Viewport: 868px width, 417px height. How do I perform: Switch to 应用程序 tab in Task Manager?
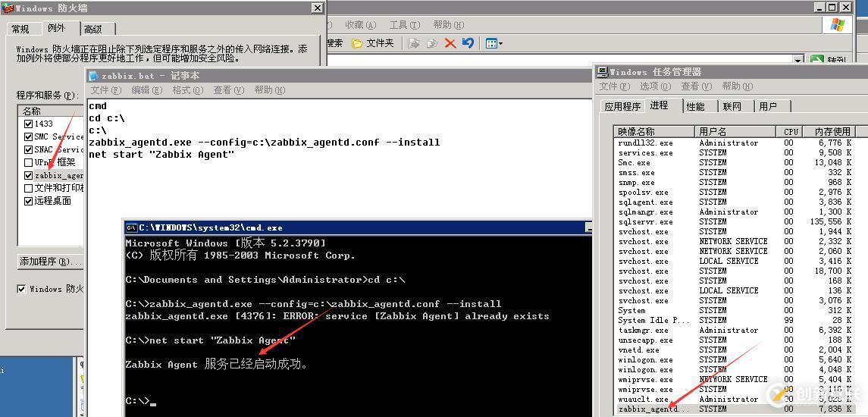622,106
